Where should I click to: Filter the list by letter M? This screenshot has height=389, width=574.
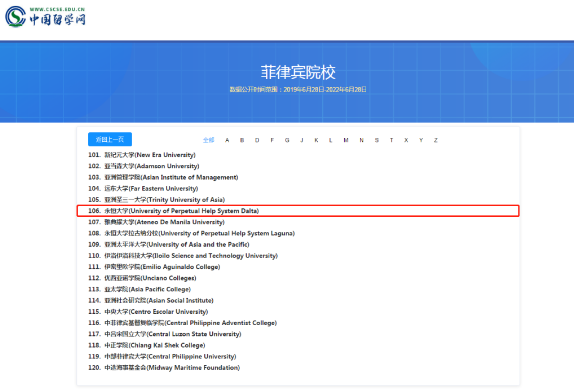pyautogui.click(x=346, y=140)
